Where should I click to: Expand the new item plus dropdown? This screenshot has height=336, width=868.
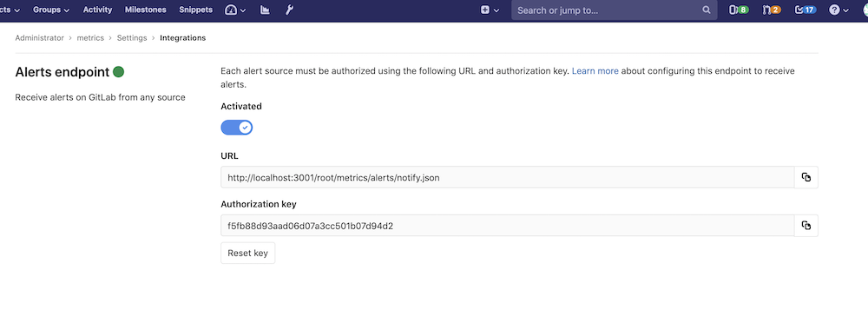click(x=490, y=10)
